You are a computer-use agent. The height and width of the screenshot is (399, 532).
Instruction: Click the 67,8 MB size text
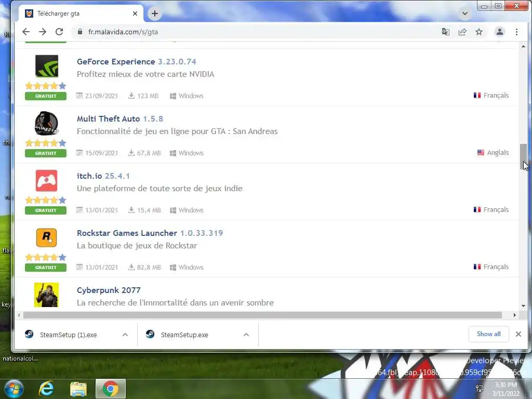149,153
